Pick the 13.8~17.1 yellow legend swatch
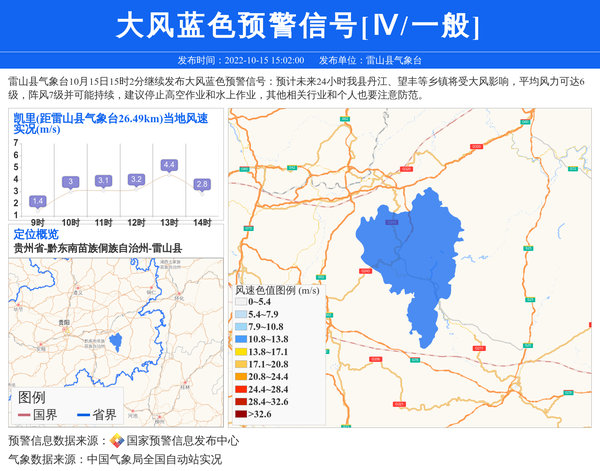This screenshot has width=600, height=471. pyautogui.click(x=241, y=352)
